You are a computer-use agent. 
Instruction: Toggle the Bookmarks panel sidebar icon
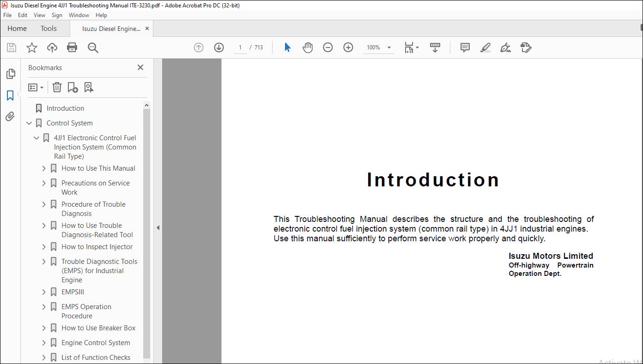(x=10, y=95)
